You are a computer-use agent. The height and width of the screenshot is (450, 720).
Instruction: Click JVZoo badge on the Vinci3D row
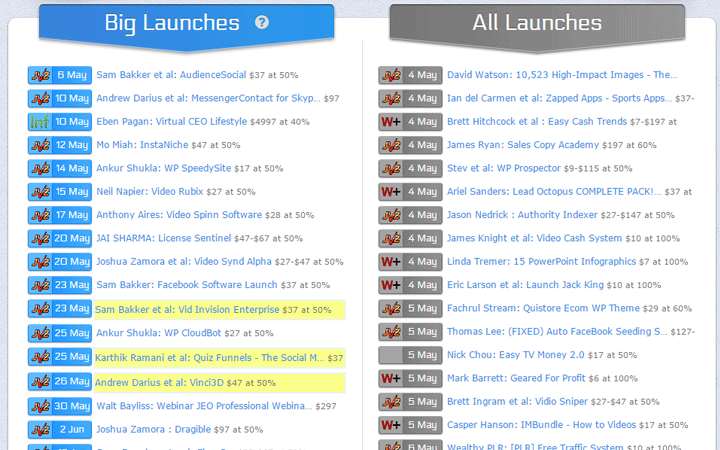pos(40,382)
